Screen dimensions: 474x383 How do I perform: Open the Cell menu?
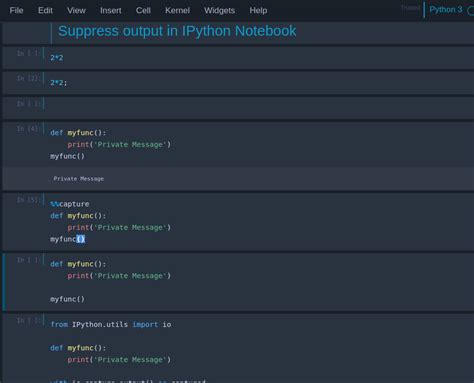[x=143, y=11]
